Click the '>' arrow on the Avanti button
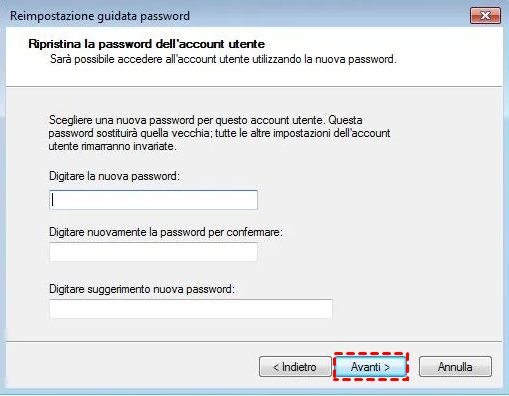Viewport: 509px width, 396px height. click(x=387, y=367)
